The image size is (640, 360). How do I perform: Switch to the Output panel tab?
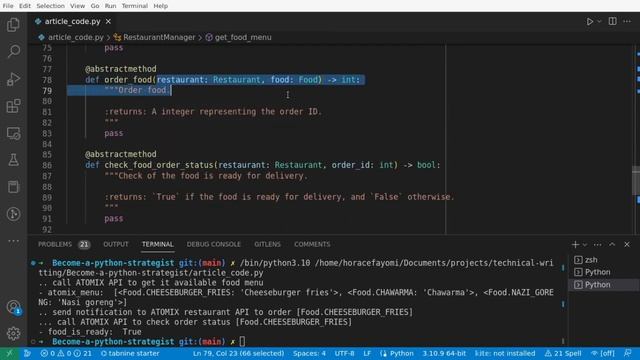[x=116, y=244]
